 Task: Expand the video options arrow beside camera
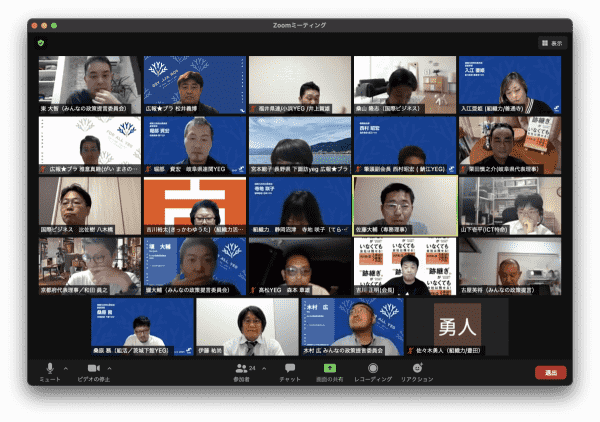[109, 368]
